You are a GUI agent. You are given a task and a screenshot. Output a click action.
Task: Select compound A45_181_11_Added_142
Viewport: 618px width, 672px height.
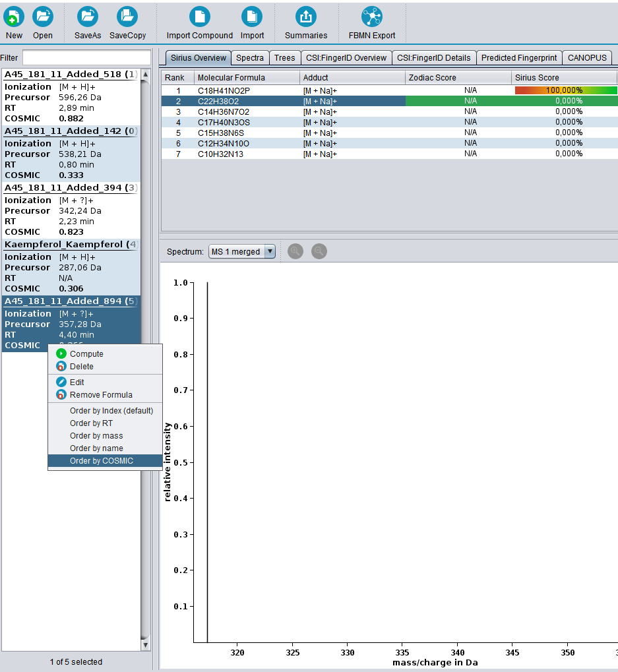[71, 154]
